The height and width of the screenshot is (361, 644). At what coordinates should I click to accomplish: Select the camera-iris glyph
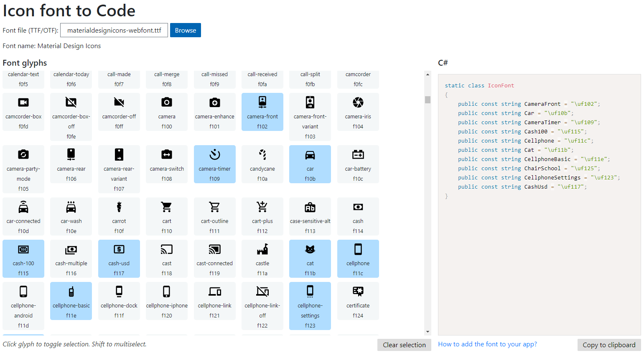coord(358,112)
